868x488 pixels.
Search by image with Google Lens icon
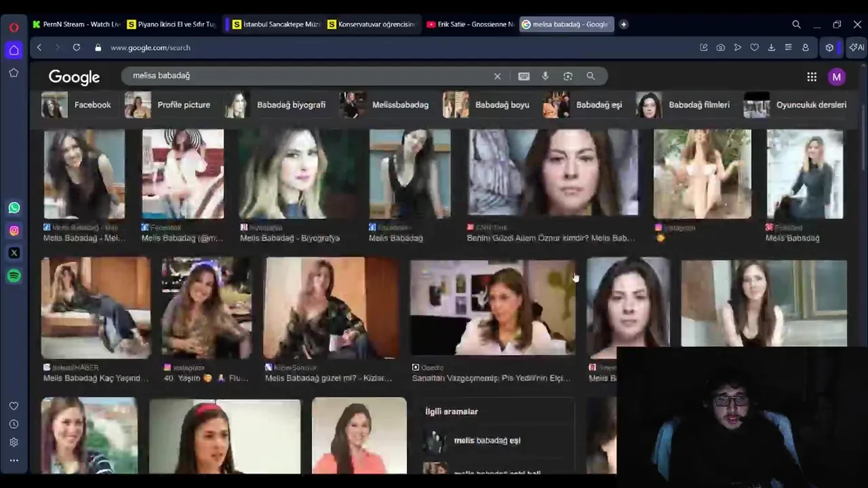point(568,76)
